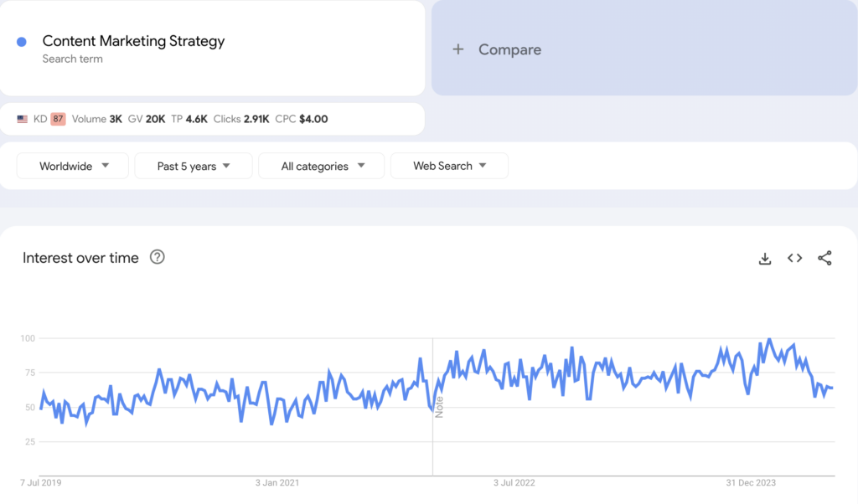Edit the Content Marketing Strategy search term
Image resolution: width=858 pixels, height=504 pixels.
[x=133, y=41]
